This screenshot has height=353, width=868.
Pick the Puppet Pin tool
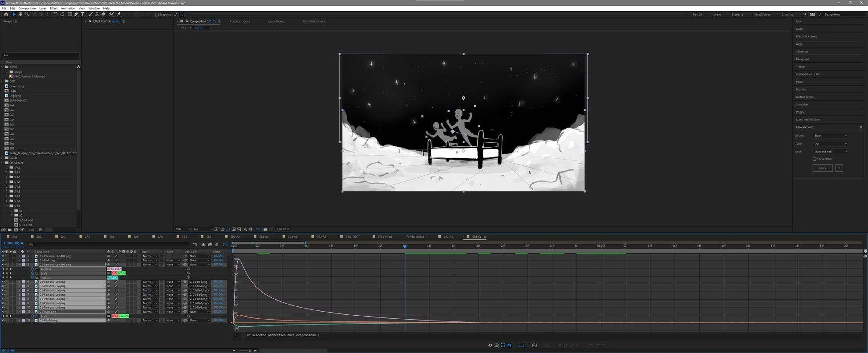119,14
